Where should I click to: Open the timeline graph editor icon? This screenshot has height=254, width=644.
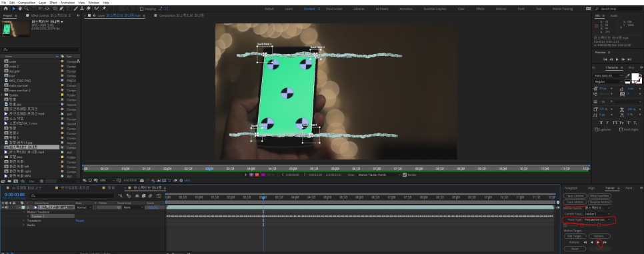pyautogui.click(x=159, y=196)
